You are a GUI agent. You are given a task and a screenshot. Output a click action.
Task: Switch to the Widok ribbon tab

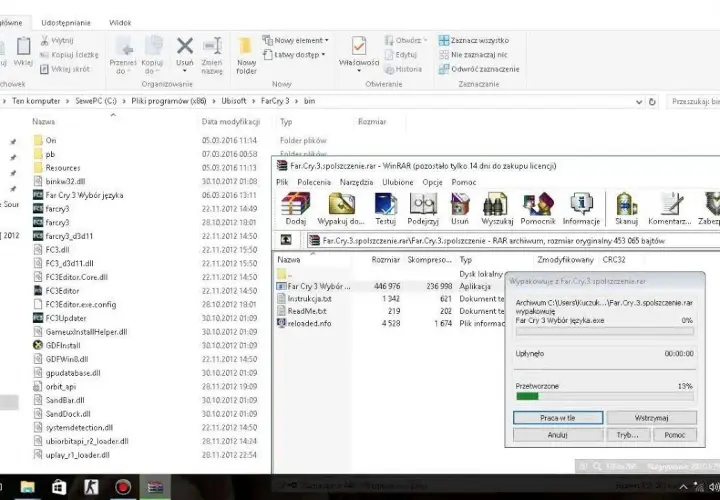tap(120, 22)
